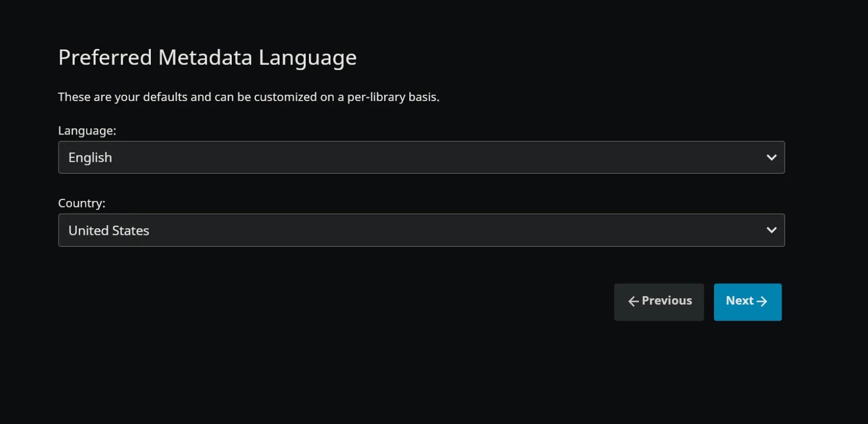The width and height of the screenshot is (868, 424).
Task: Click the Language dropdown chevron arrow
Action: (771, 158)
